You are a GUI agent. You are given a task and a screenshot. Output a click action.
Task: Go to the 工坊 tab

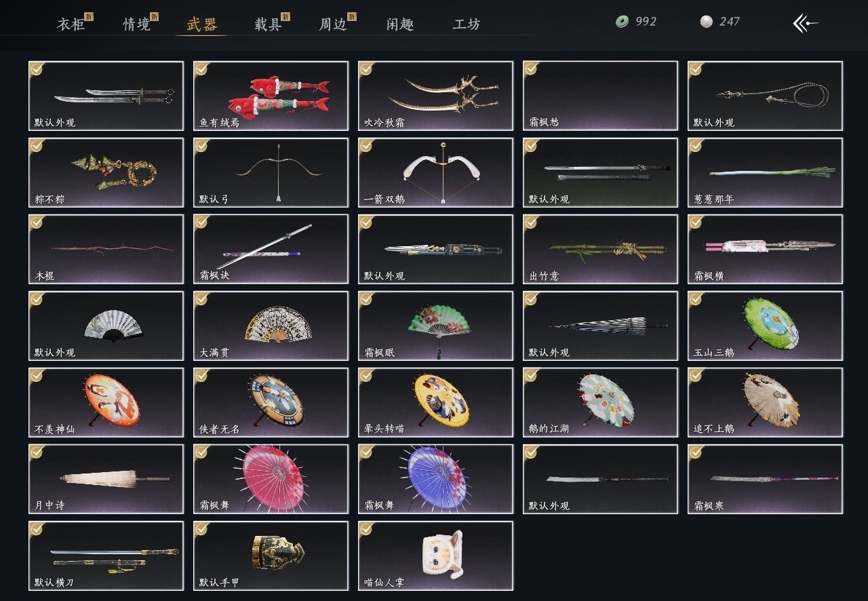coord(467,24)
